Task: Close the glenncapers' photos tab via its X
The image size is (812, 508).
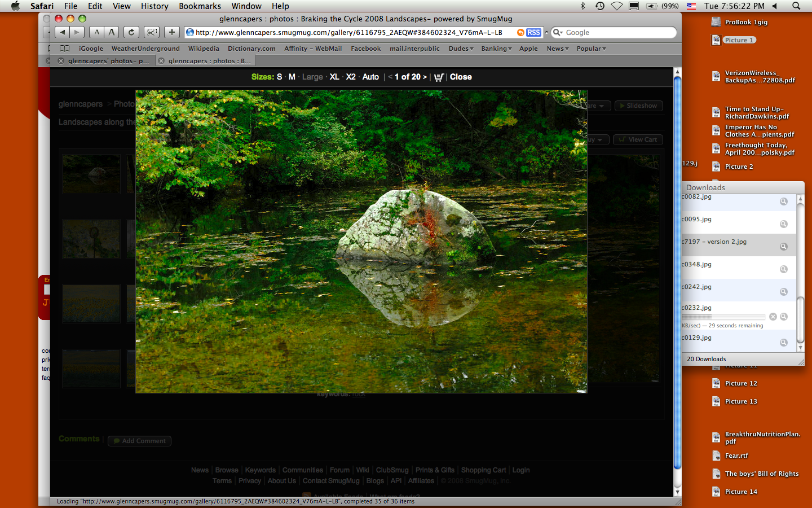Action: coord(61,61)
